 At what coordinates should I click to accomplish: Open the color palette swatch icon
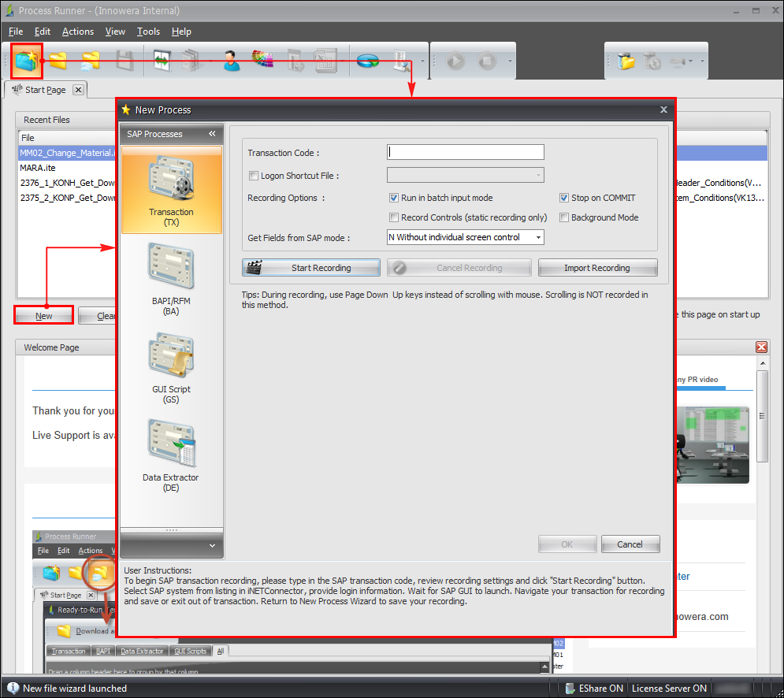262,60
